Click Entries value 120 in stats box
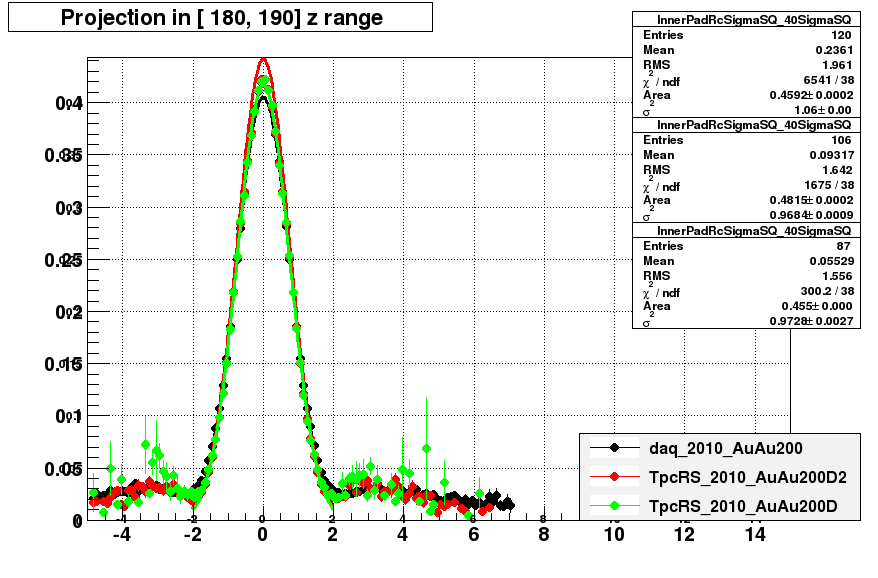This screenshot has height=578, width=878. [841, 35]
